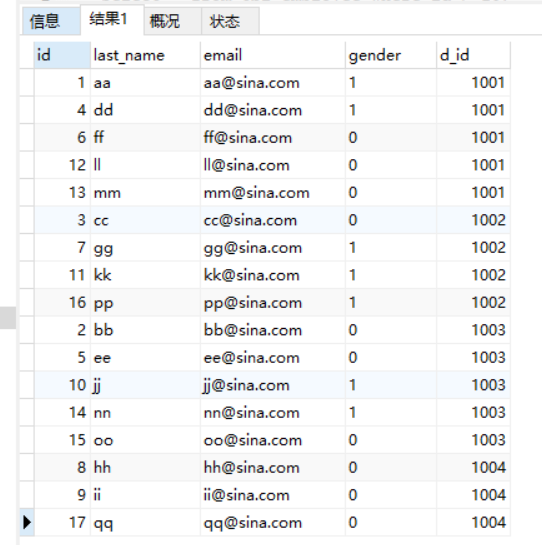Image resolution: width=542 pixels, height=545 pixels.
Task: Open the 概况 tab
Action: point(173,21)
